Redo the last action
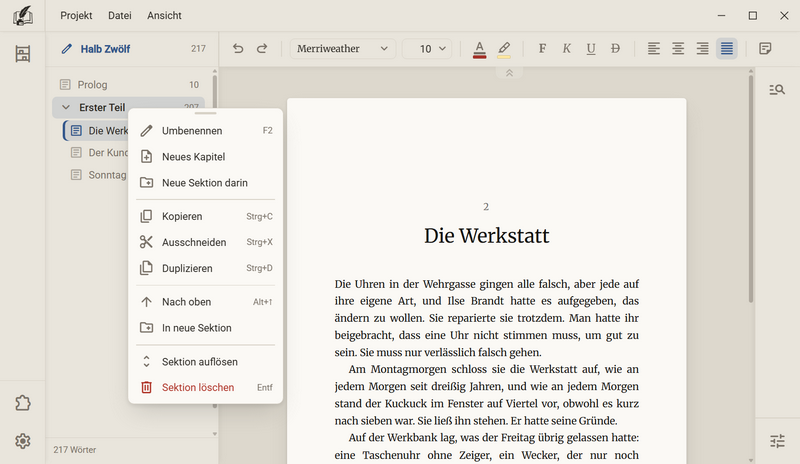This screenshot has width=800, height=464. click(262, 48)
